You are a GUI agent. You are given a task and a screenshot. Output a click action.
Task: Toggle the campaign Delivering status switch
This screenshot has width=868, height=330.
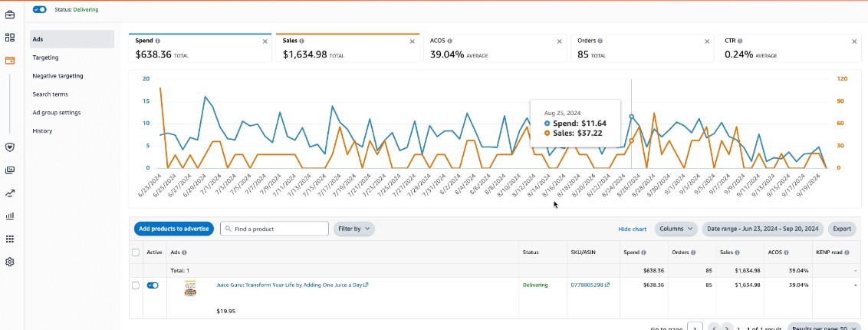[x=40, y=9]
